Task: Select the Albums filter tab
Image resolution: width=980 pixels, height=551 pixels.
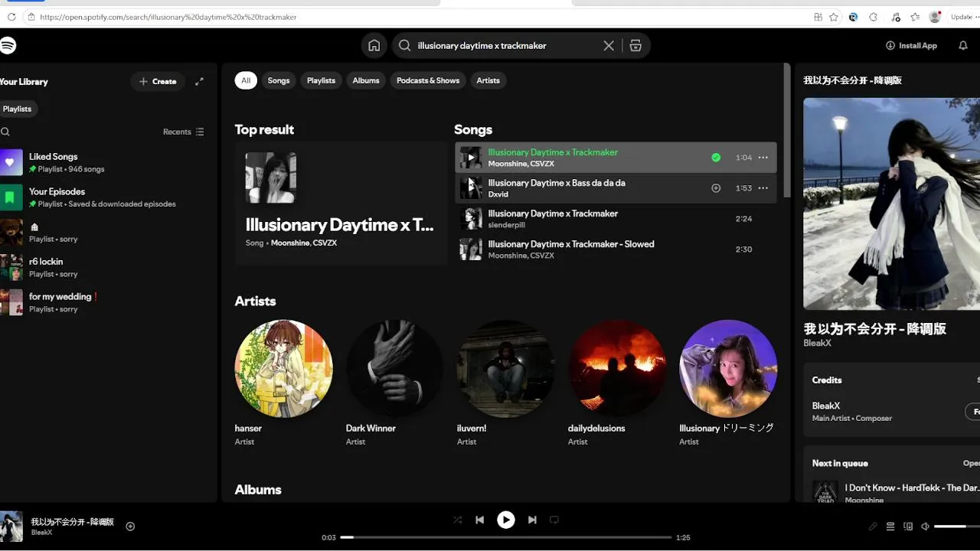Action: click(366, 80)
